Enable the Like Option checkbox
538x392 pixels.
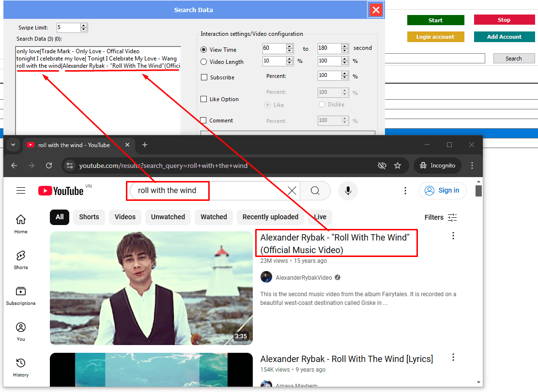[204, 99]
